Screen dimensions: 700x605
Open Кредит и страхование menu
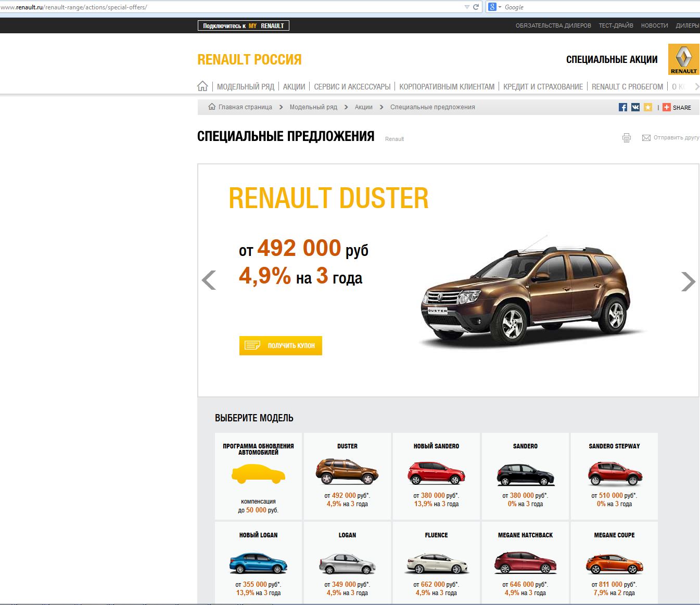coord(543,87)
